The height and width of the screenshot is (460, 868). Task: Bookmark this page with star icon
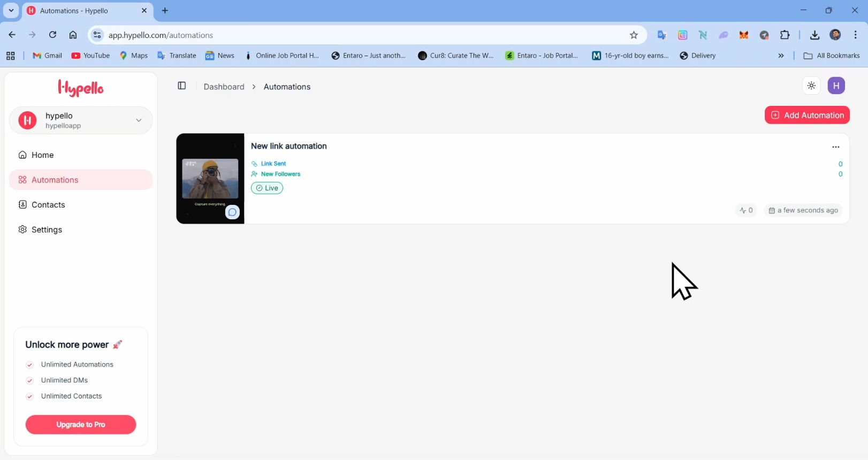pyautogui.click(x=634, y=35)
